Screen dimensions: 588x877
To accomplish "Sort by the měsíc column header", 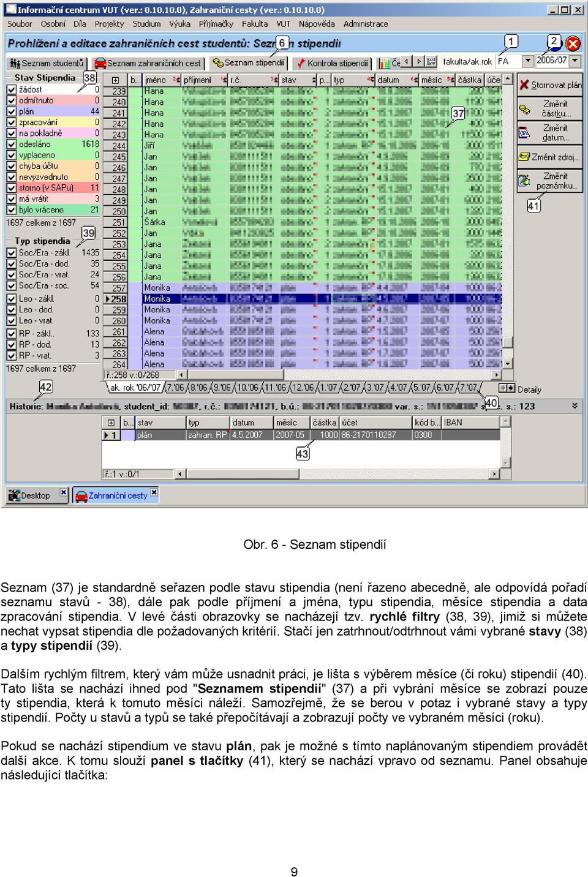I will click(x=437, y=80).
